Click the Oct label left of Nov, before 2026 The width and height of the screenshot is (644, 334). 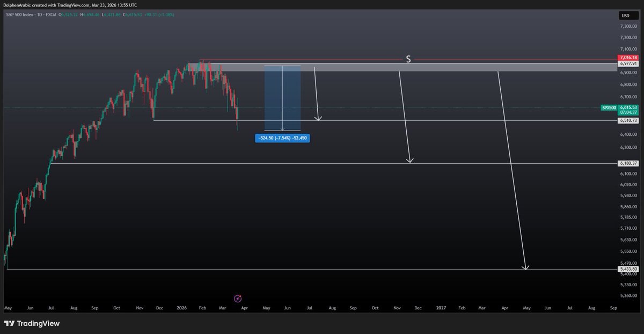click(x=116, y=308)
